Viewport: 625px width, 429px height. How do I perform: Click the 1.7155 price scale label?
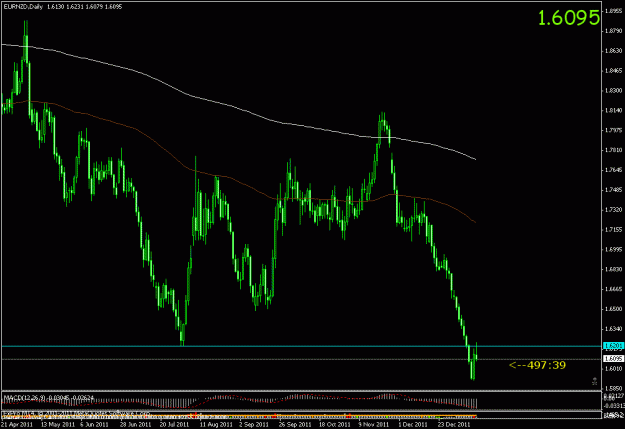(614, 230)
